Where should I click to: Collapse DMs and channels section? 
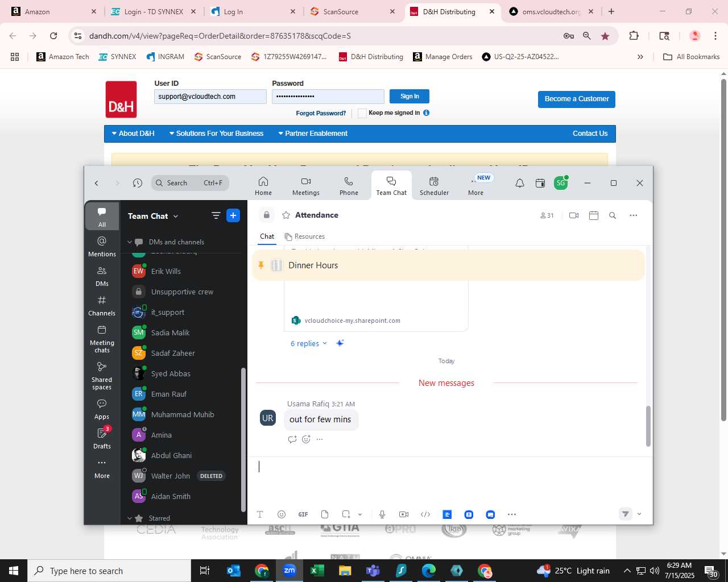pos(130,242)
